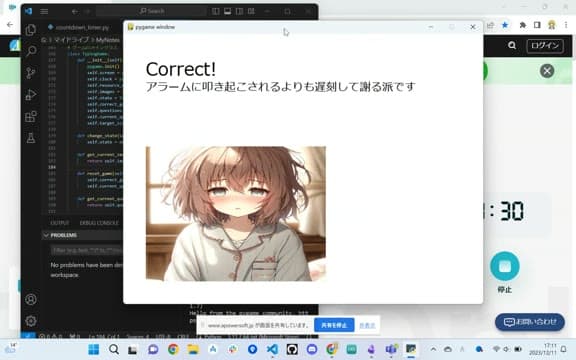Go back in Chrome browser
The width and height of the screenshot is (576, 360).
(x=10, y=25)
